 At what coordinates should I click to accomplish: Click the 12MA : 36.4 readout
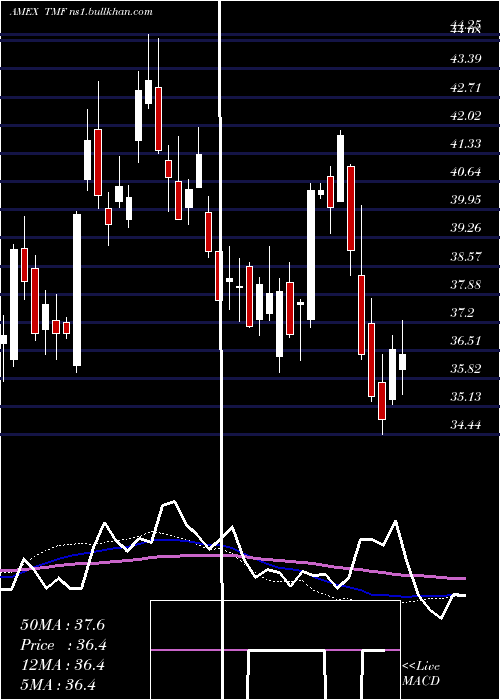tap(62, 665)
